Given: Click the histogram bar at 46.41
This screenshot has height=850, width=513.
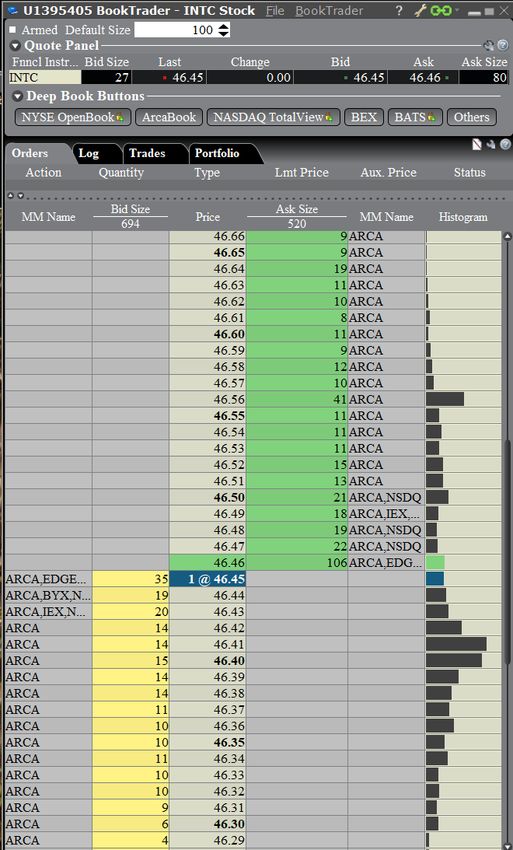Looking at the screenshot, I should point(456,644).
